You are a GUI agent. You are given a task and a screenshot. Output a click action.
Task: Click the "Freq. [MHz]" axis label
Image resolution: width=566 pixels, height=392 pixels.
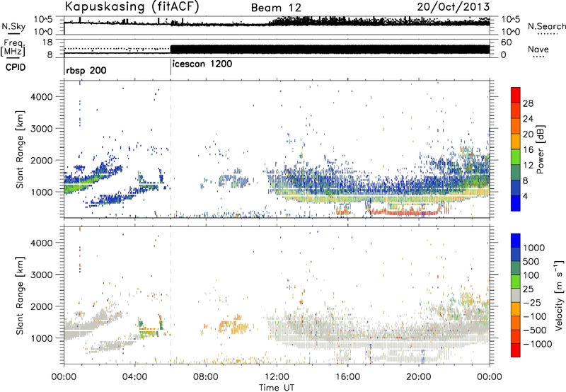(13, 47)
